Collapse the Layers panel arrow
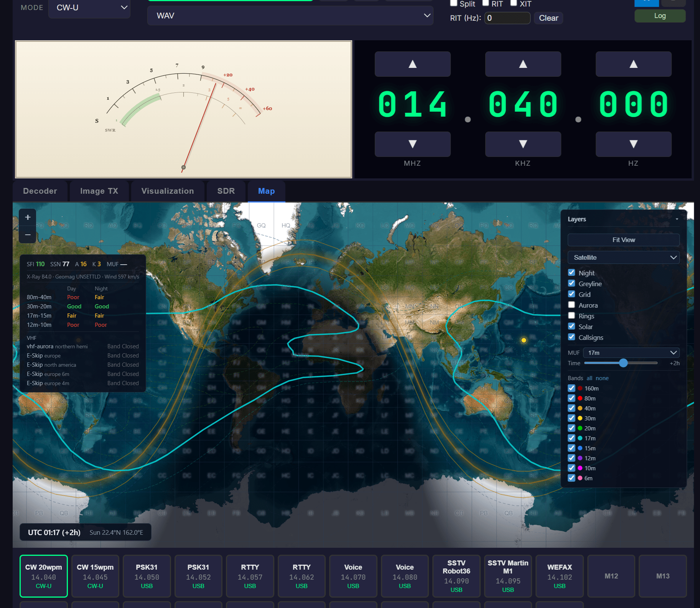Screen dimensions: 700x608 pos(677,219)
